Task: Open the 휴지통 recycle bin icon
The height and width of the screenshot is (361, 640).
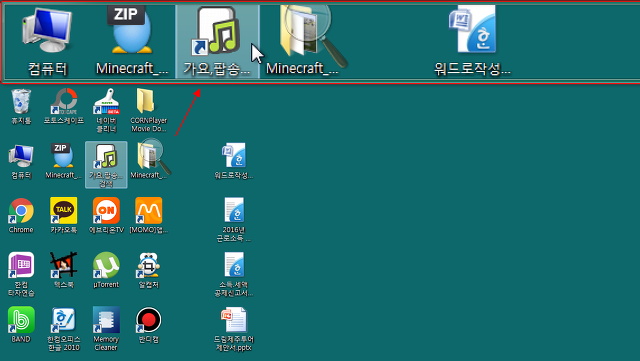Action: click(21, 106)
